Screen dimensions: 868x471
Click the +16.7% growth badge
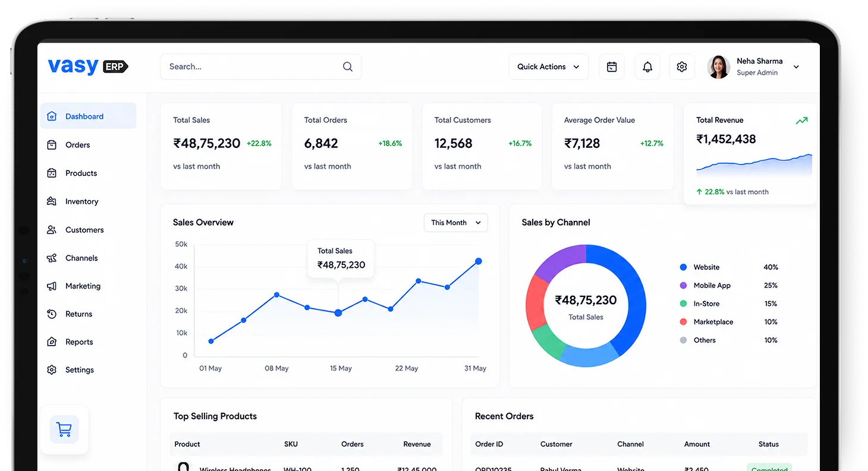[520, 143]
